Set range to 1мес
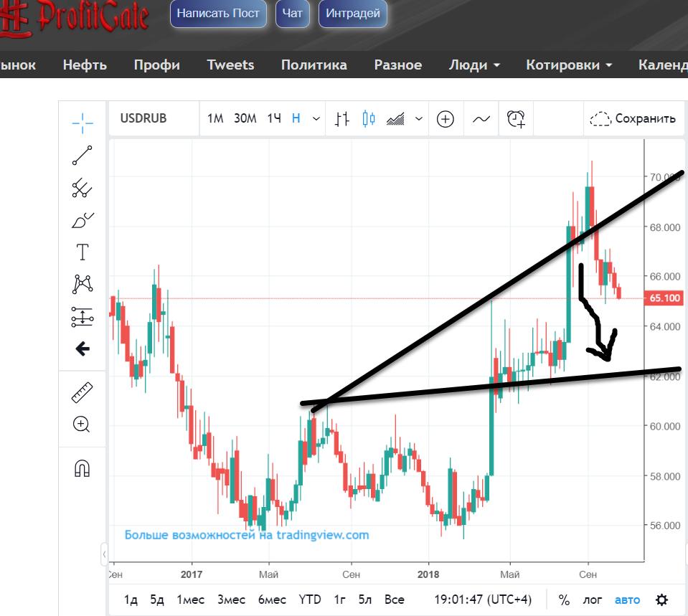Viewport: 688px width, 616px height. 190,600
